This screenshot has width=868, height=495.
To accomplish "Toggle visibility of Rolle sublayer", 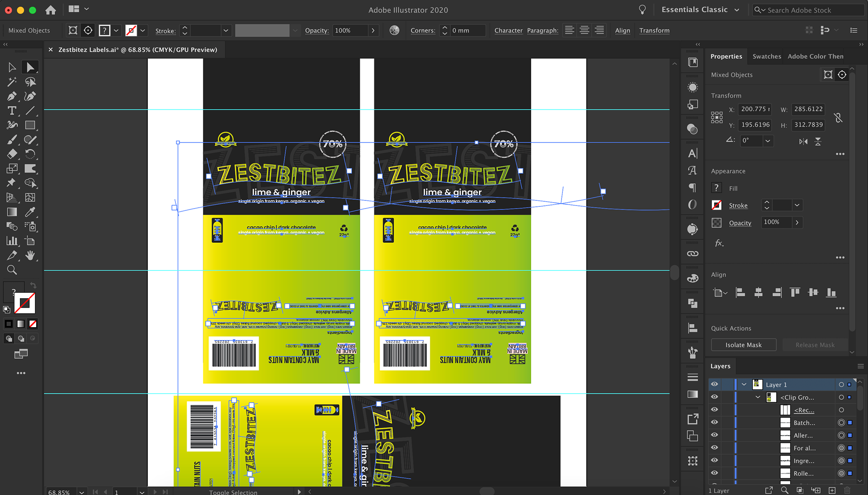I will point(714,473).
